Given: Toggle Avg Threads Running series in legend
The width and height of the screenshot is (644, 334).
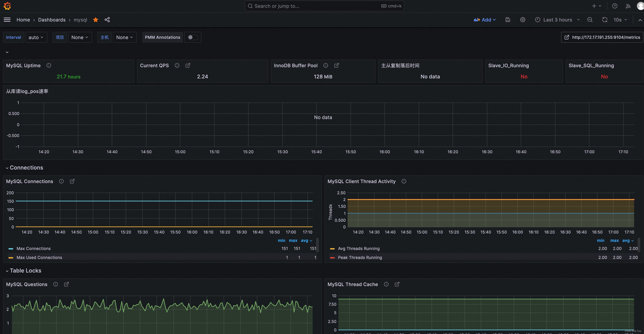Looking at the screenshot, I should [x=359, y=249].
